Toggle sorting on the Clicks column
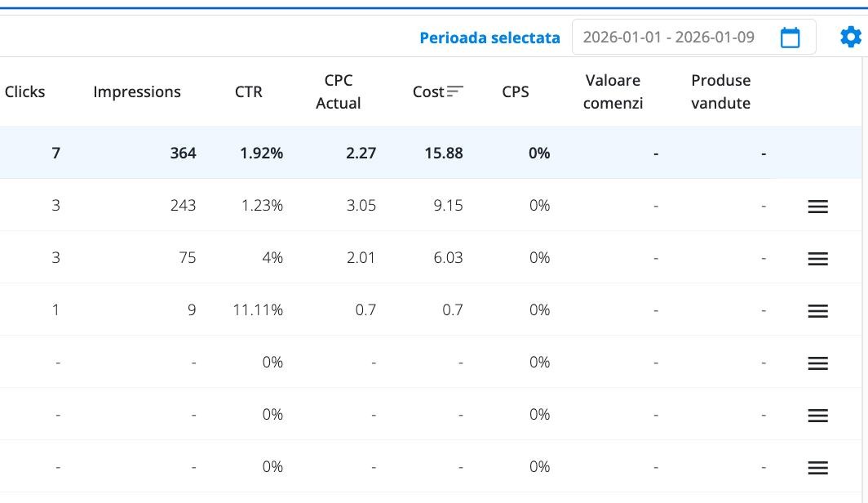 [x=25, y=91]
